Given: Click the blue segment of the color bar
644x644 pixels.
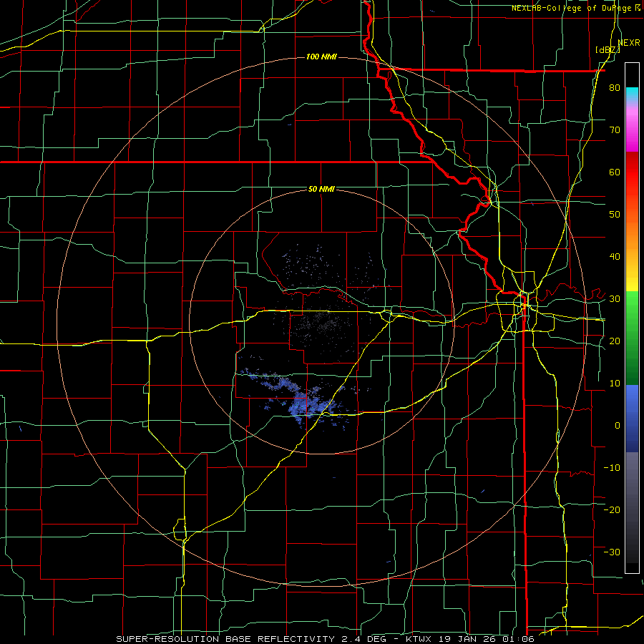Looking at the screenshot, I should click(x=632, y=419).
